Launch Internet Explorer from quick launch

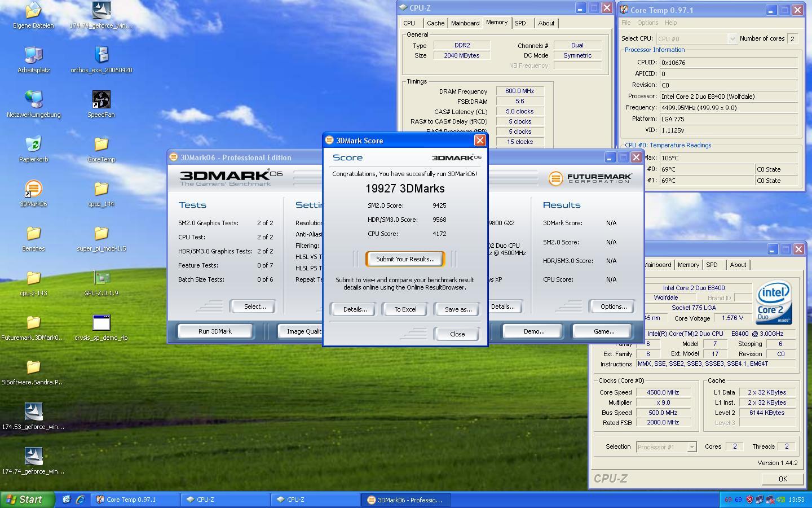pyautogui.click(x=80, y=500)
